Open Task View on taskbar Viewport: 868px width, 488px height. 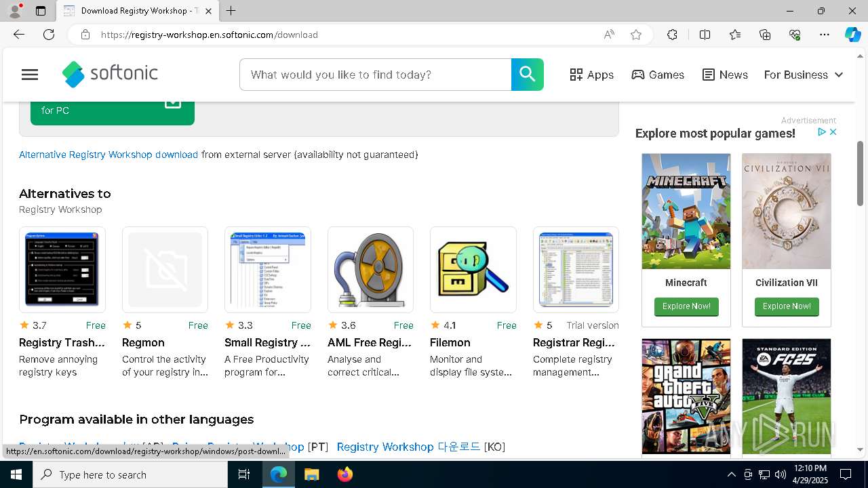(x=244, y=474)
